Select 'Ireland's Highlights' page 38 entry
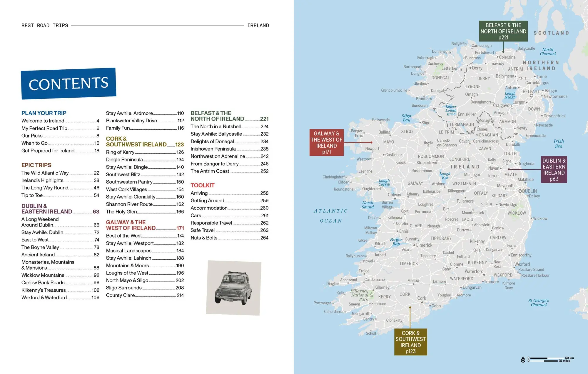This screenshot has width=588, height=374. point(60,181)
